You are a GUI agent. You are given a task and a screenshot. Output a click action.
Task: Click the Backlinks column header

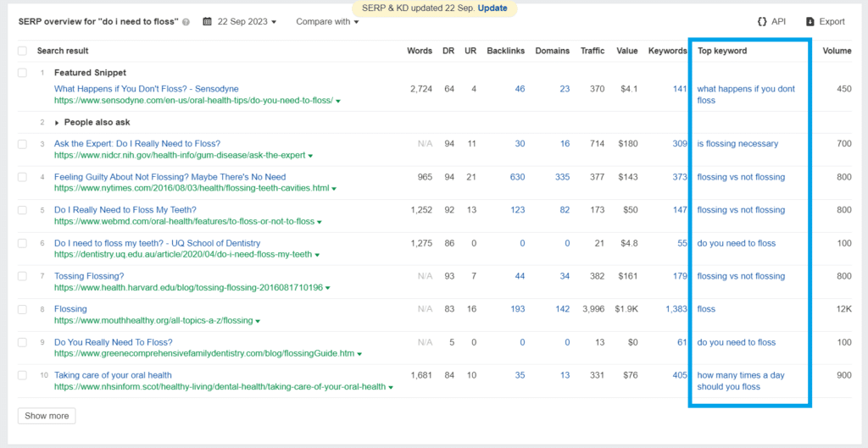[x=506, y=51]
